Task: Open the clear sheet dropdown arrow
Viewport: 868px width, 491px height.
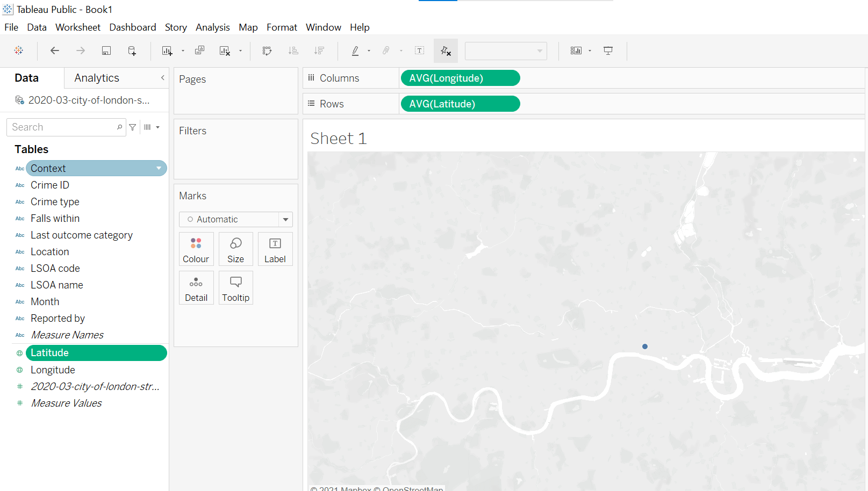Action: click(x=240, y=51)
